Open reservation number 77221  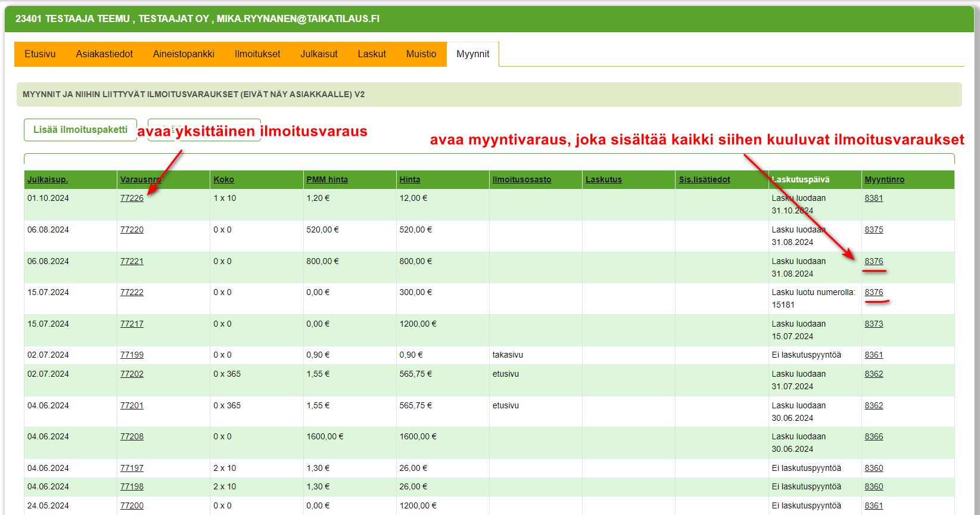132,261
